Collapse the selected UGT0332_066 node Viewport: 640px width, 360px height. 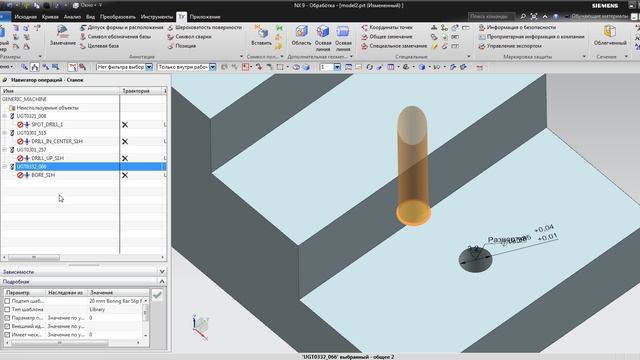click(x=4, y=167)
